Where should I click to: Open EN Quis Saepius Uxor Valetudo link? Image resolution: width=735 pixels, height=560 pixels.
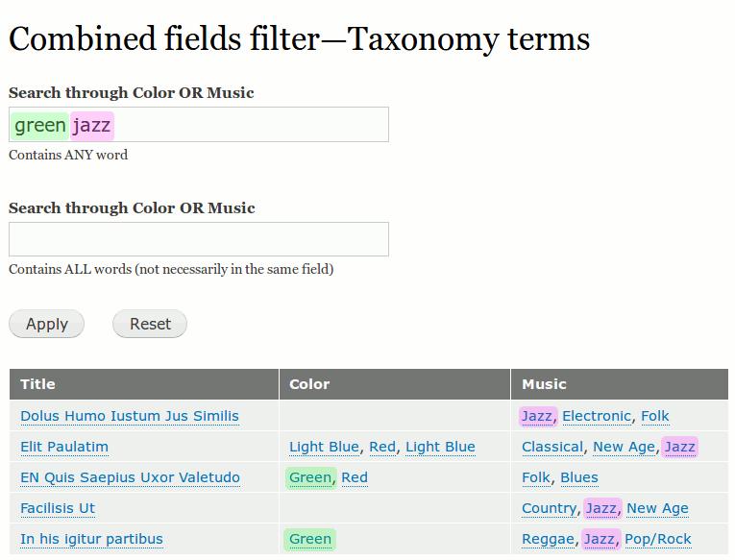pyautogui.click(x=130, y=477)
